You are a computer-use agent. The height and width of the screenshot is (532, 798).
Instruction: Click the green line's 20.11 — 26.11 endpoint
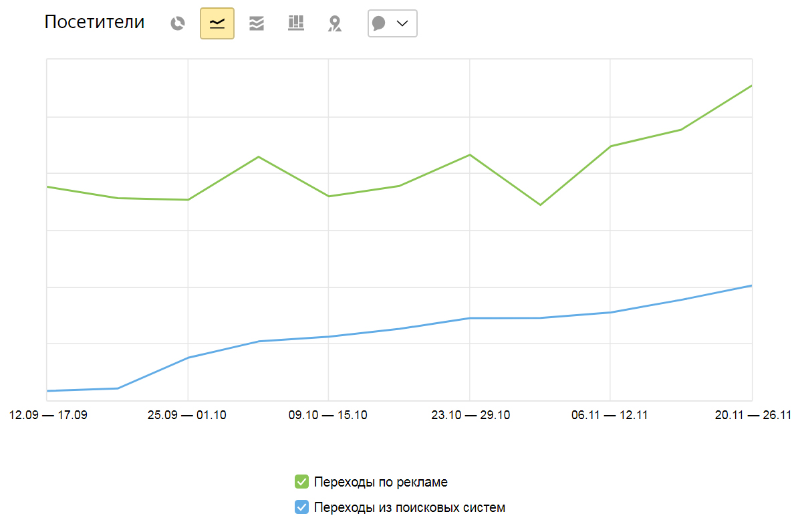point(751,86)
